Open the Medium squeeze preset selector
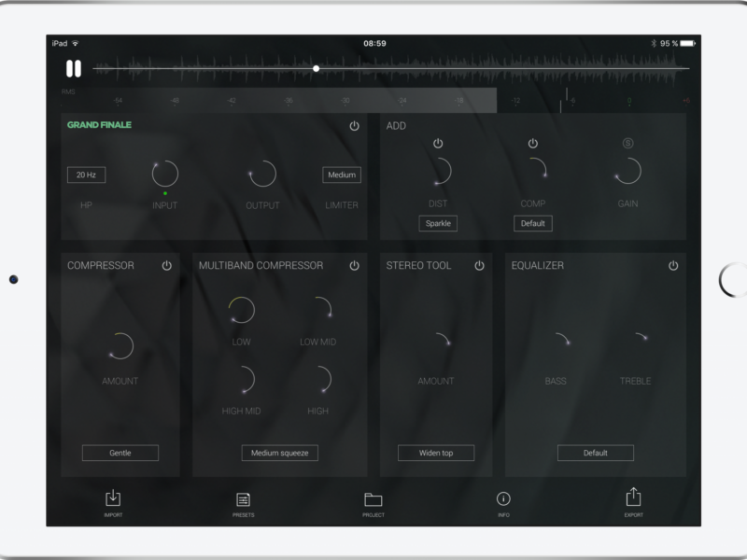Viewport: 747px width, 560px height. [x=279, y=453]
